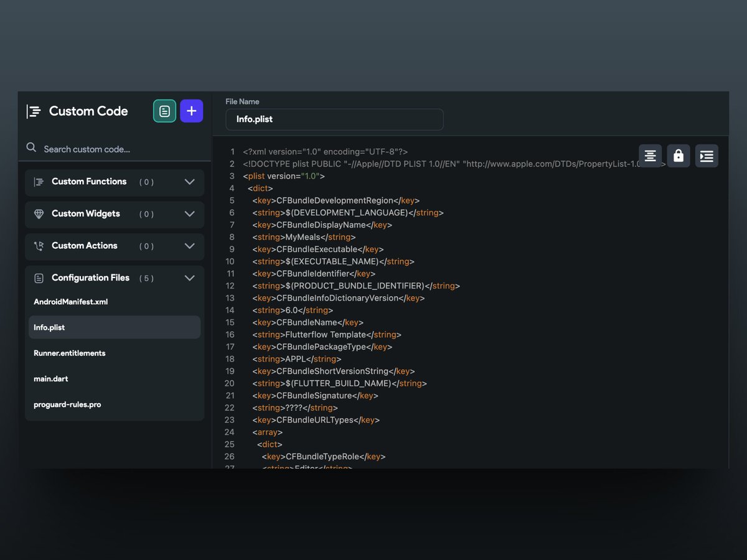Viewport: 747px width, 560px height.
Task: Click the purple plus add button
Action: coord(191,111)
